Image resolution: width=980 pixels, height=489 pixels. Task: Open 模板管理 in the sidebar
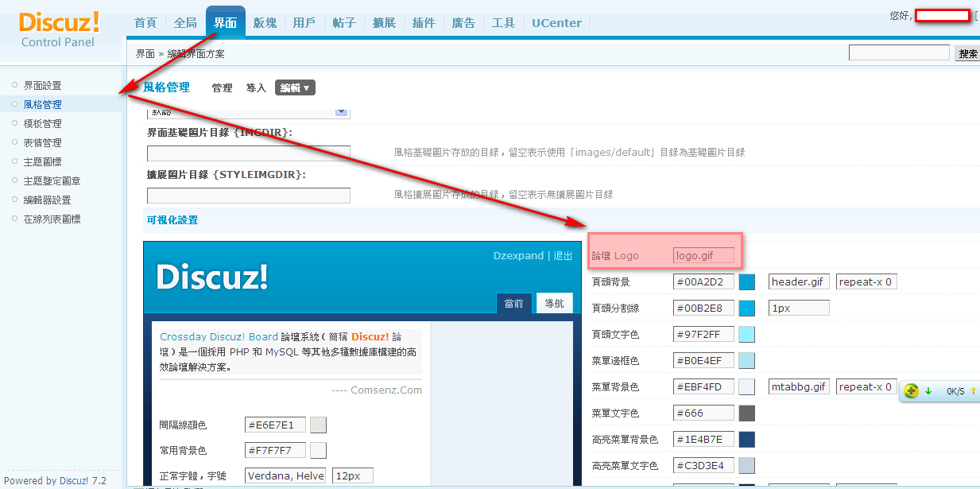42,123
